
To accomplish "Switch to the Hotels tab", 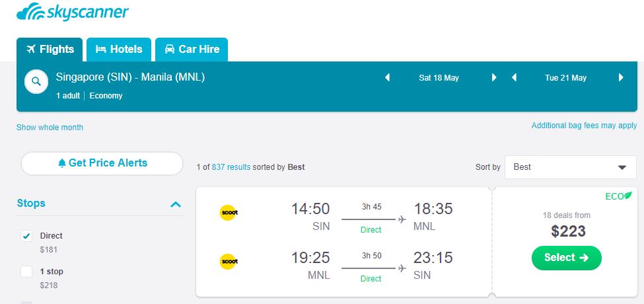I will pyautogui.click(x=119, y=50).
